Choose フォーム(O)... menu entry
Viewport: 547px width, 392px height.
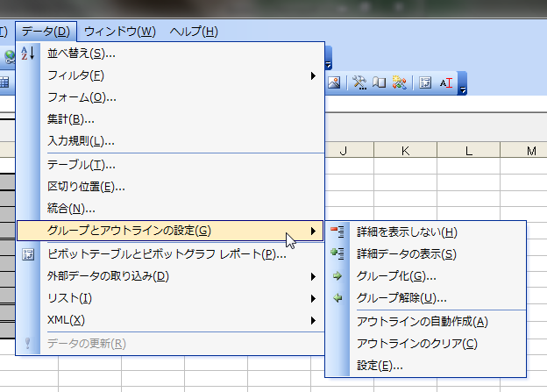(x=171, y=97)
